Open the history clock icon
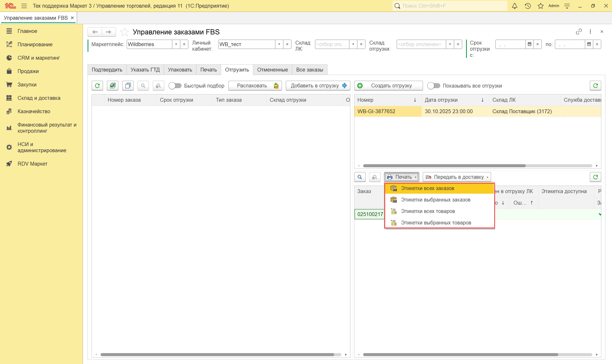This screenshot has height=364, width=612. coord(528,6)
